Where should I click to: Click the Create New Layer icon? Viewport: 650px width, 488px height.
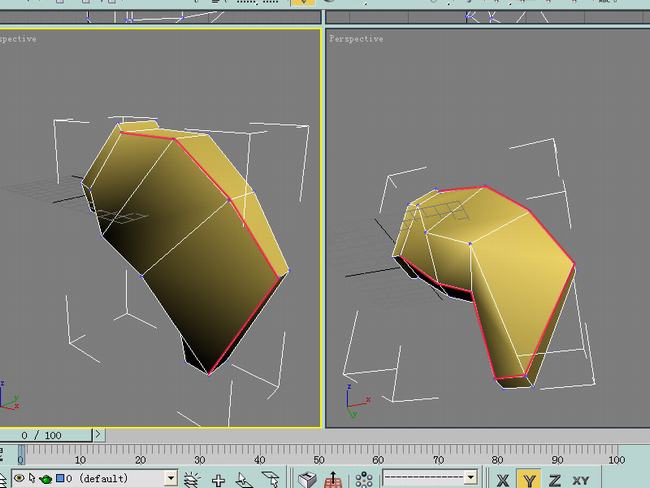pos(192,480)
